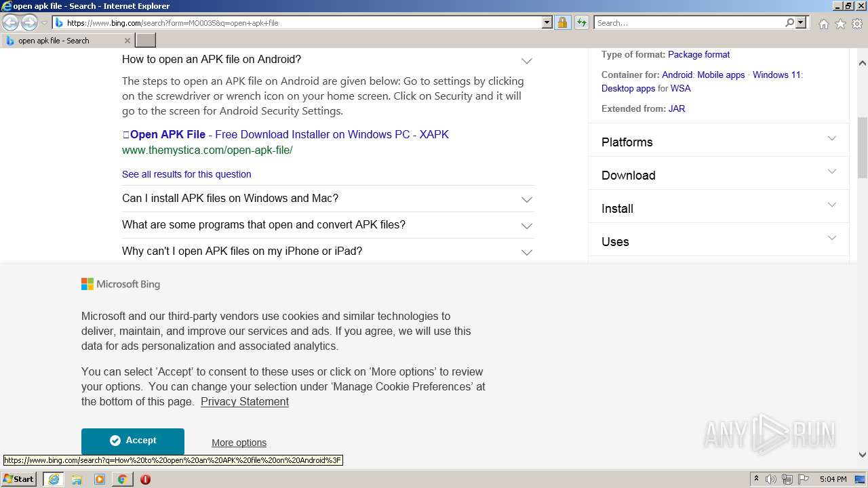Open 'Open APK File - Free Download Installer' result
This screenshot has height=488, width=868.
[x=285, y=134]
